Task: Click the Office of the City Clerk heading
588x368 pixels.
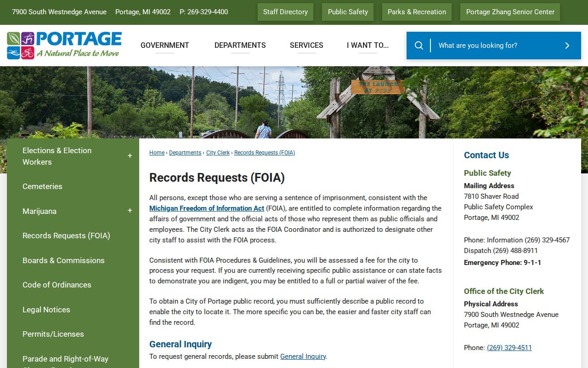Action: 503,291
